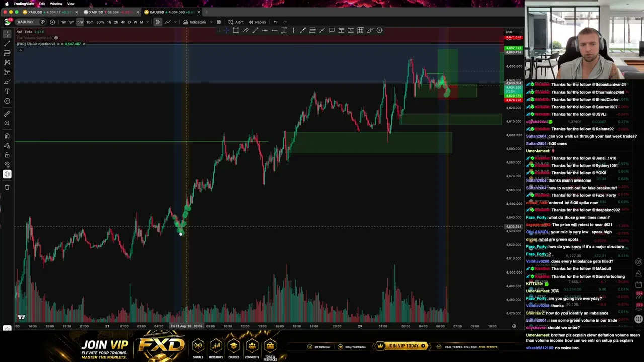Open the emoji icons tool in left sidebar
Image resolution: width=644 pixels, height=362 pixels.
7,101
